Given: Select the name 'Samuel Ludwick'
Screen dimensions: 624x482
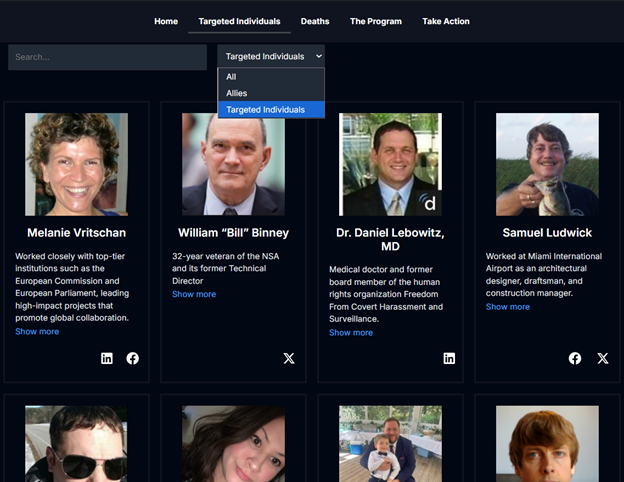Looking at the screenshot, I should point(547,232).
